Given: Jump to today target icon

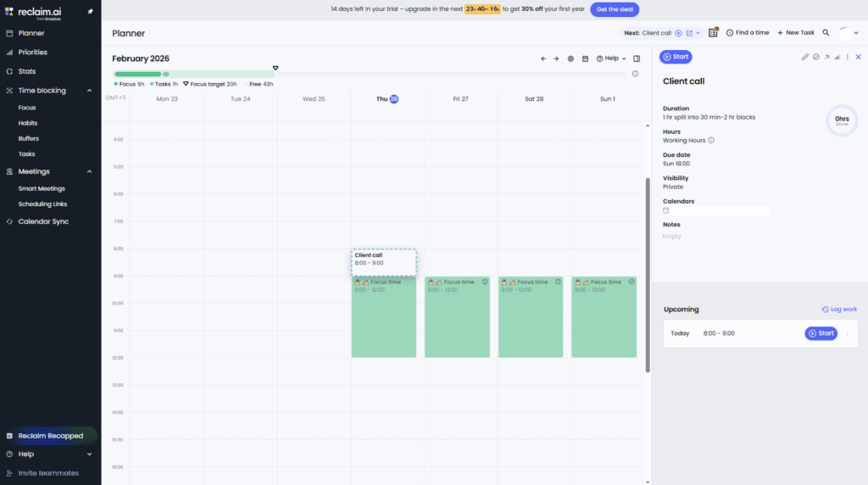Looking at the screenshot, I should click(570, 59).
